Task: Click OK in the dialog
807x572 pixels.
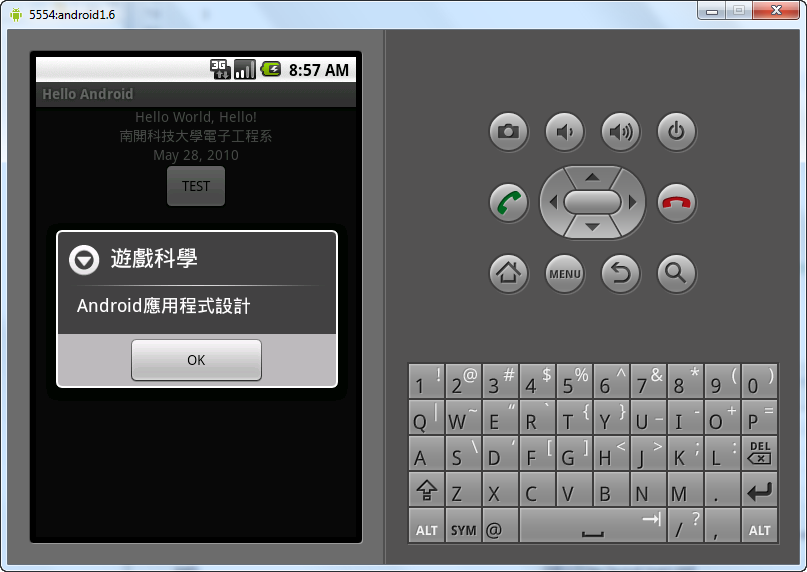Action: point(196,360)
